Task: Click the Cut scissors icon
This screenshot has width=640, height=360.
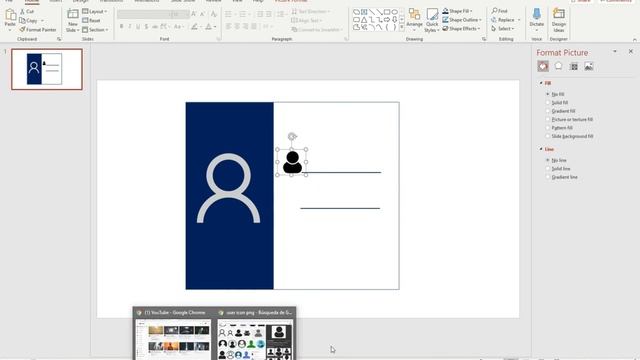Action: (x=22, y=11)
